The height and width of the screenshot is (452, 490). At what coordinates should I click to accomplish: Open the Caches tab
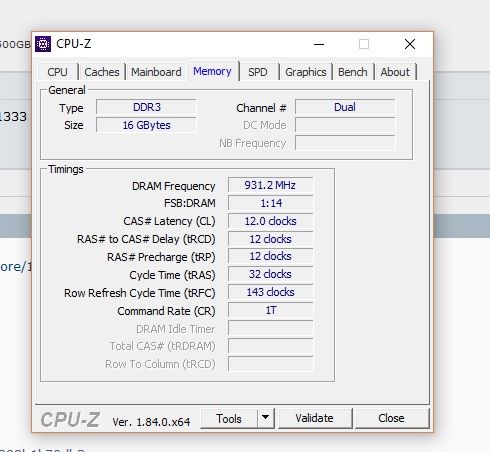click(x=102, y=72)
